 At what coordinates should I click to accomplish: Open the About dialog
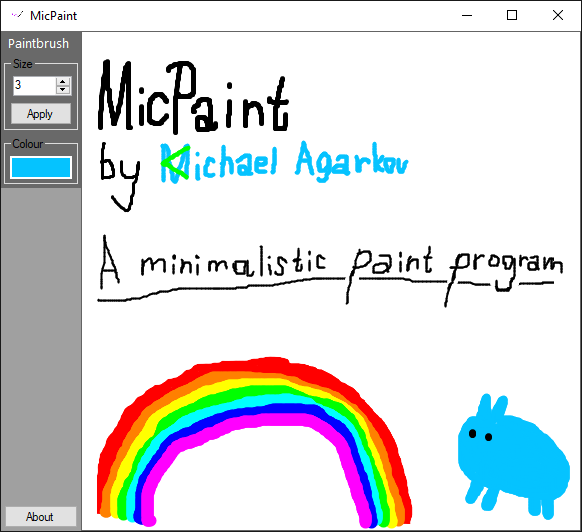[41, 516]
